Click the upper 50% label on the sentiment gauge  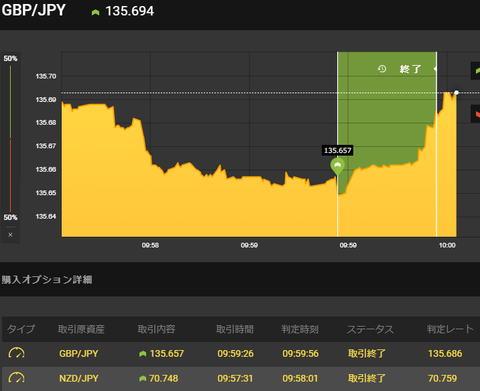coord(10,59)
